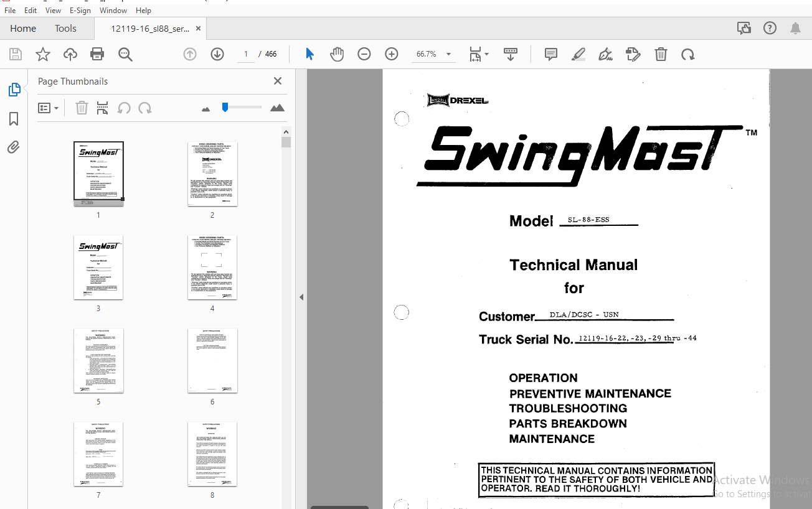Image resolution: width=812 pixels, height=509 pixels.
Task: Click the upload to cloud icon
Action: click(70, 54)
